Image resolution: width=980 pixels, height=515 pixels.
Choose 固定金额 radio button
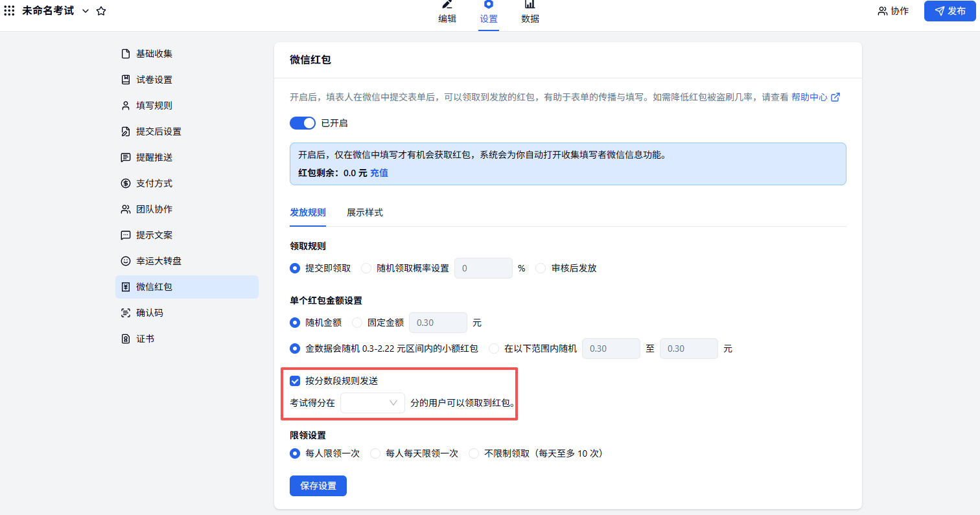click(x=357, y=323)
